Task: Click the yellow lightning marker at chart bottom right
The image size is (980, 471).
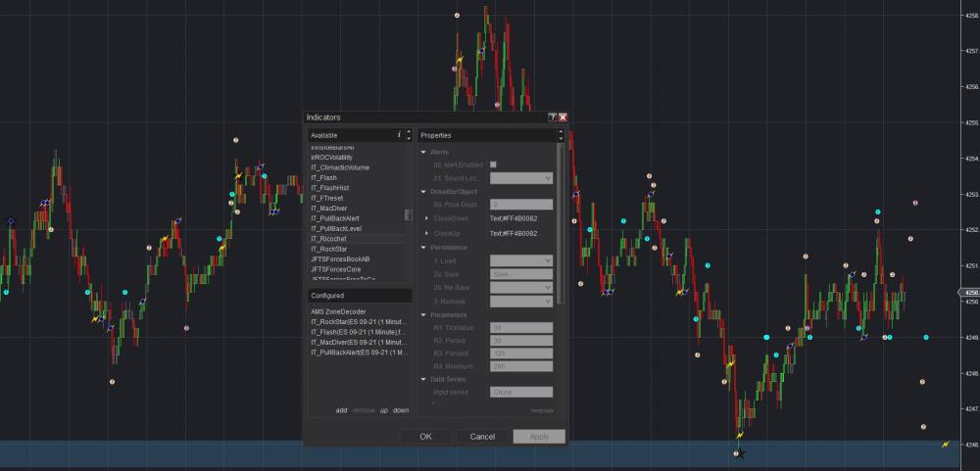Action: 946,445
